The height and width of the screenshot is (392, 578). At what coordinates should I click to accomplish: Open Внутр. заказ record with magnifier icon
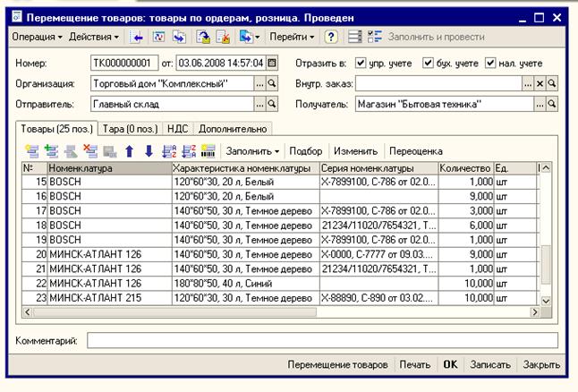(x=552, y=84)
